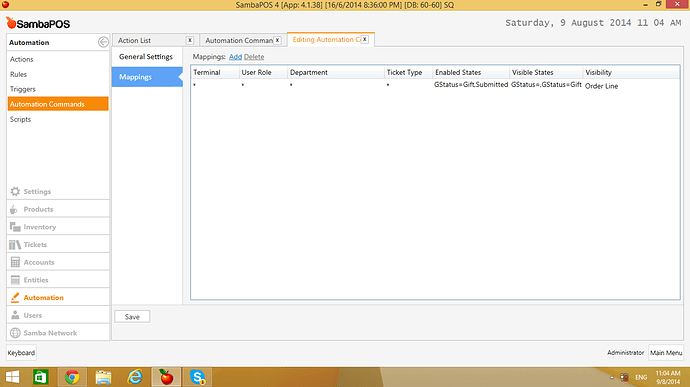Click the Delete mapping link
The width and height of the screenshot is (690, 387).
254,57
